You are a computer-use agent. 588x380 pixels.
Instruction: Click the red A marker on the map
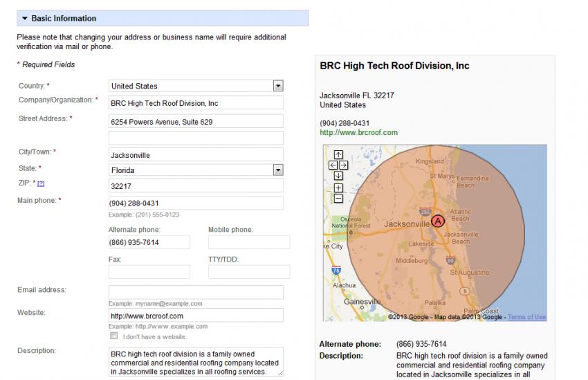click(438, 221)
